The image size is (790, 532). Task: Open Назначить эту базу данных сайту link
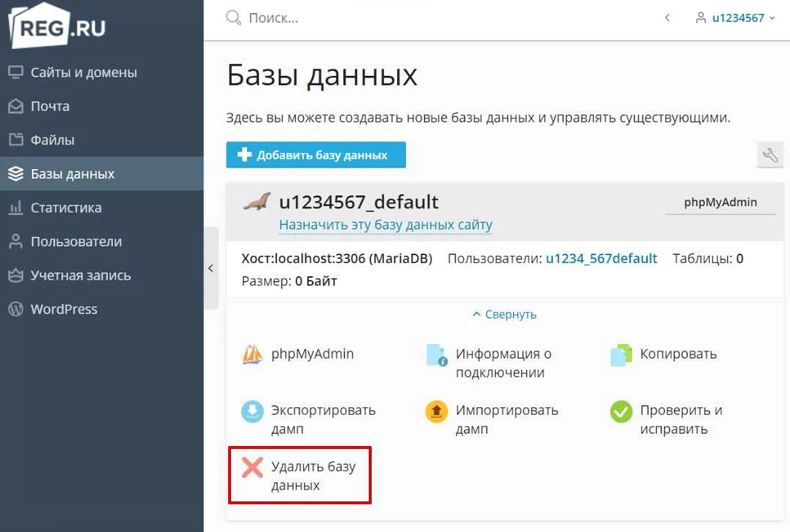coord(386,225)
